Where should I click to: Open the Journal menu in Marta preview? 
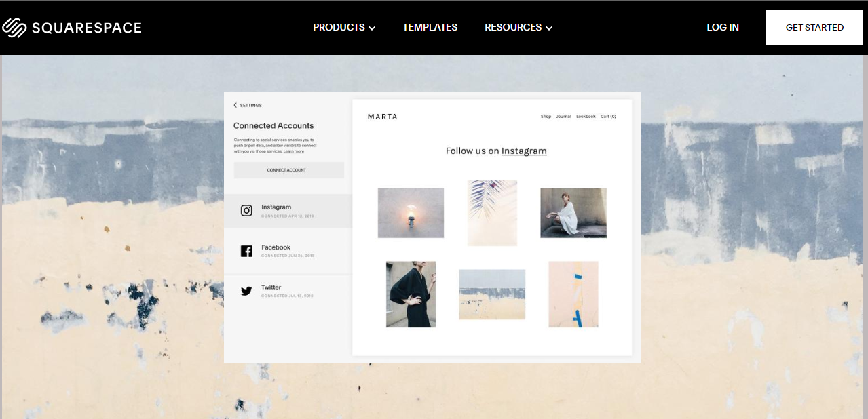pyautogui.click(x=563, y=117)
